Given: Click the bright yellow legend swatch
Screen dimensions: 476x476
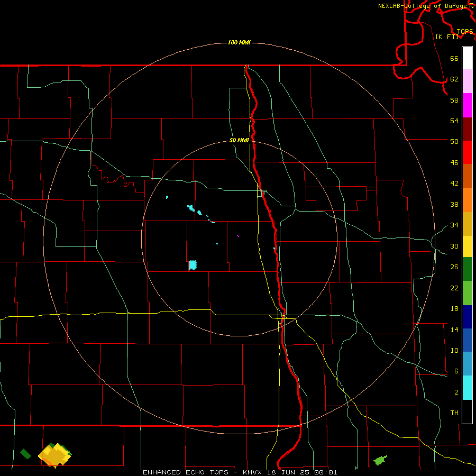Looking at the screenshot, I should [467, 246].
